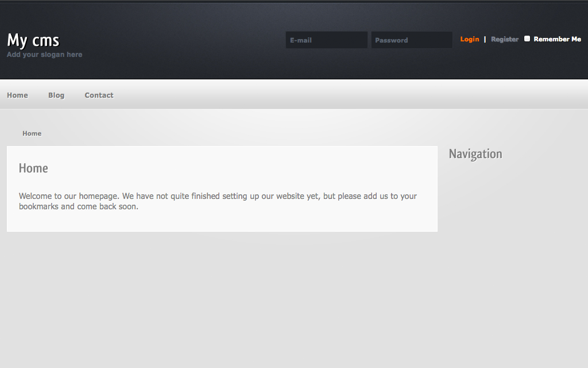This screenshot has width=588, height=368.
Task: Click the "Home" page heading
Action: pos(33,168)
